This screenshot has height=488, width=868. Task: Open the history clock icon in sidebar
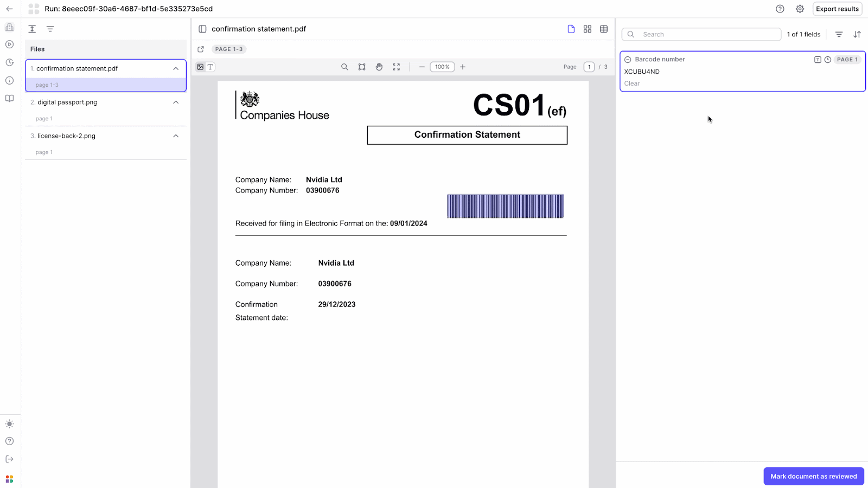click(x=9, y=62)
